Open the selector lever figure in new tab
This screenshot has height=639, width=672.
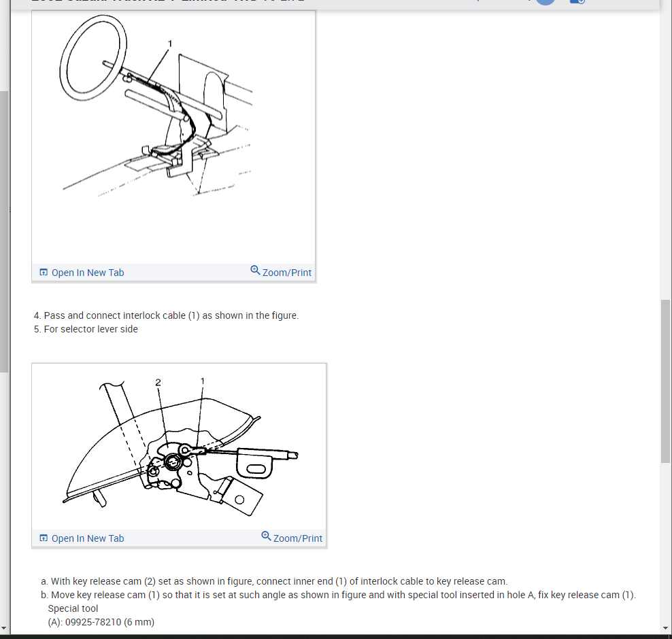(x=82, y=538)
